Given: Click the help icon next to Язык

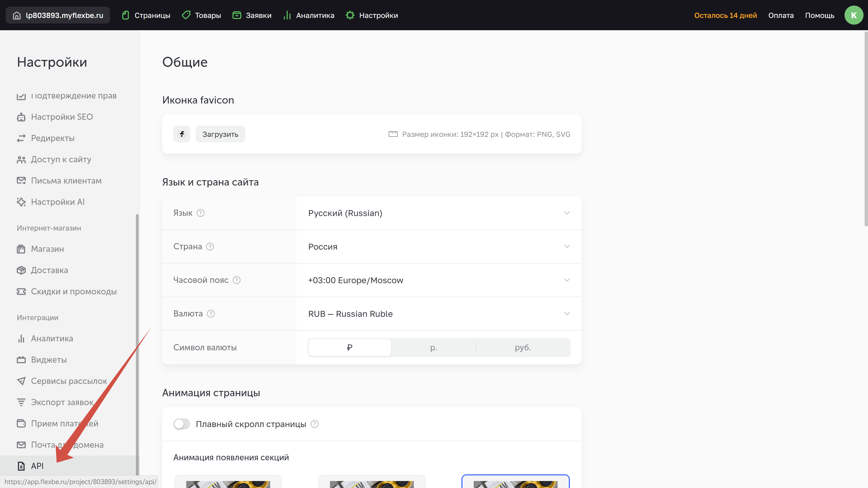Looking at the screenshot, I should [x=201, y=213].
